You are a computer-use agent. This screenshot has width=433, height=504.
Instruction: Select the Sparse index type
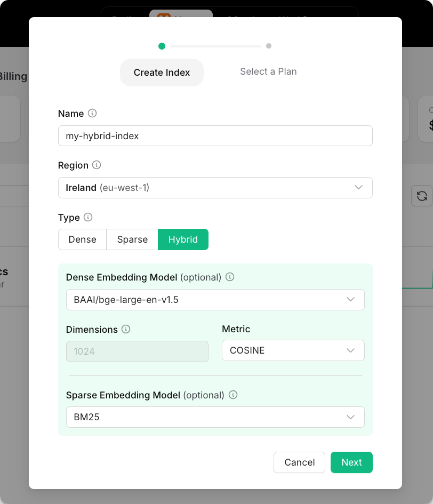[x=132, y=239]
